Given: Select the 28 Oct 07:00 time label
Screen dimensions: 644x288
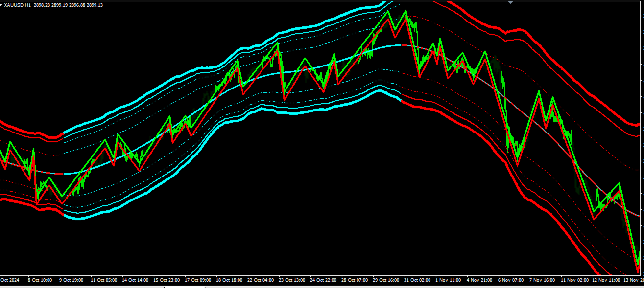Looking at the screenshot, I should 355,280.
